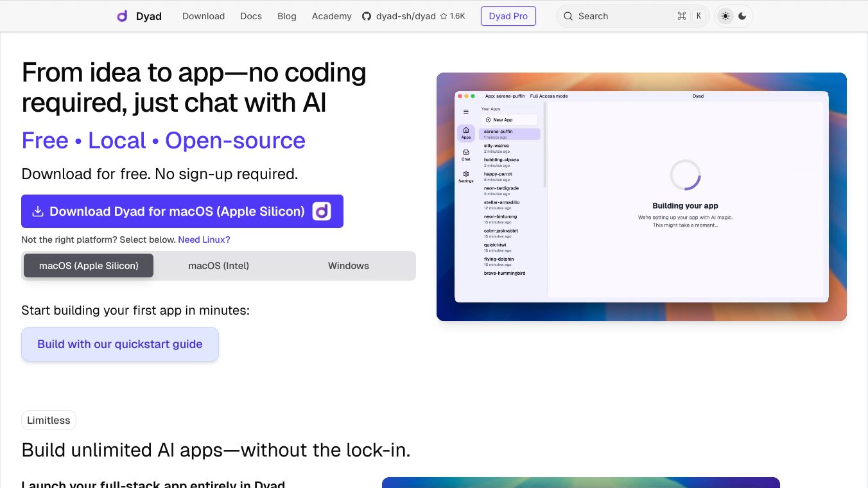868x488 pixels.
Task: Click happy-parrot row in app preview
Action: [510, 177]
